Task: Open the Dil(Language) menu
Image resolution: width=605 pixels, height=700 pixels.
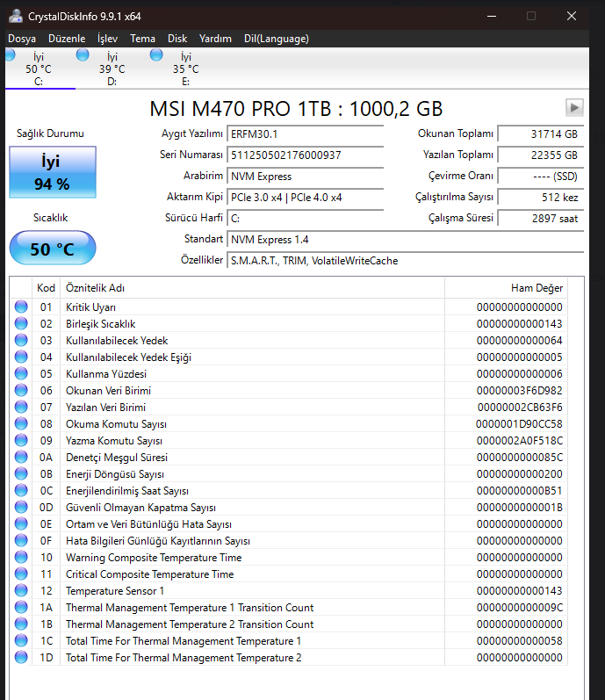Action: coord(277,39)
